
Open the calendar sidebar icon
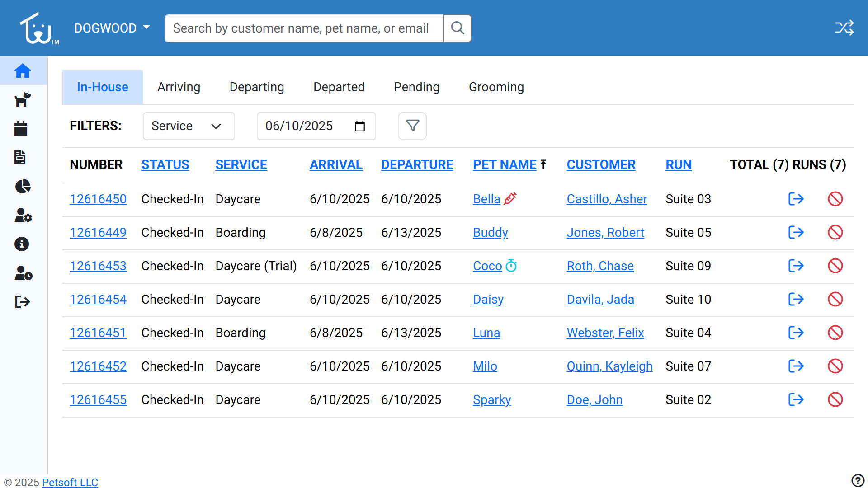21,128
